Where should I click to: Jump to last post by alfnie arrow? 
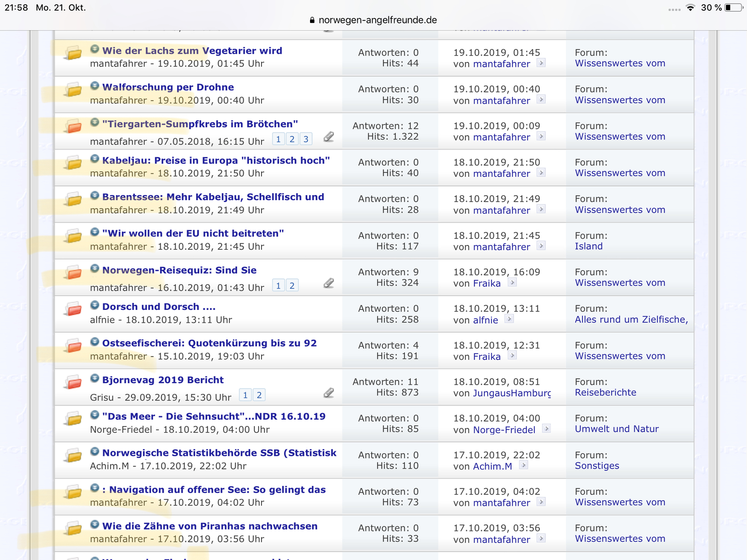coord(509,319)
